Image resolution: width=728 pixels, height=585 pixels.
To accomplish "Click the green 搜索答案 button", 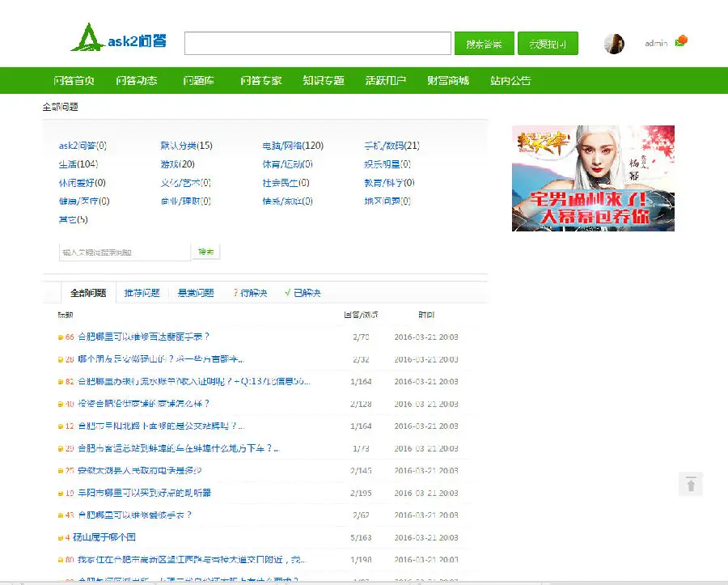I will point(485,44).
